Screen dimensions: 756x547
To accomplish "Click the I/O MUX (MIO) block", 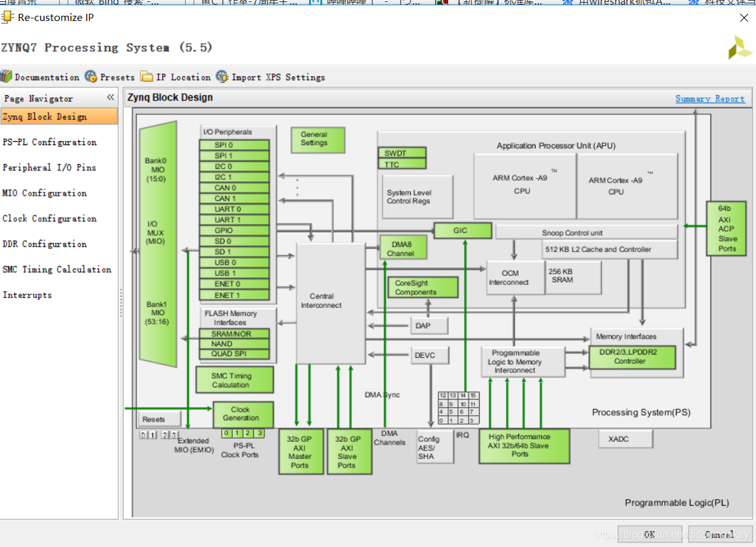I will tap(158, 244).
